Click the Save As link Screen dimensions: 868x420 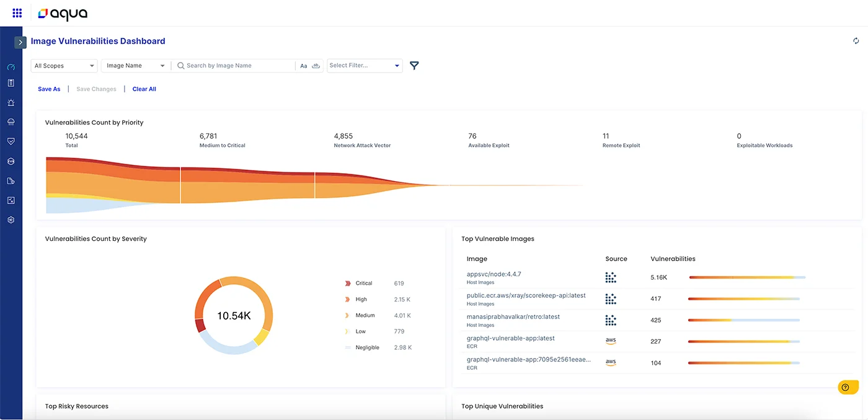(x=48, y=89)
